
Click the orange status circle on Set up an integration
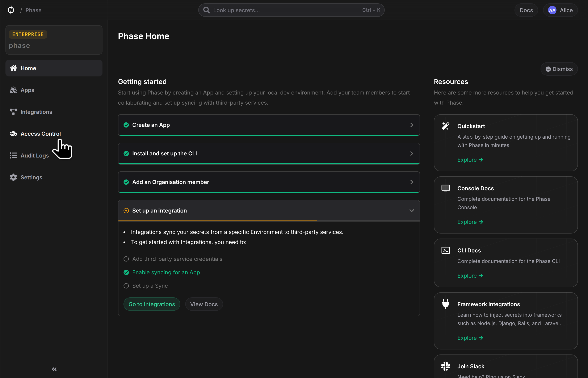[x=126, y=211]
